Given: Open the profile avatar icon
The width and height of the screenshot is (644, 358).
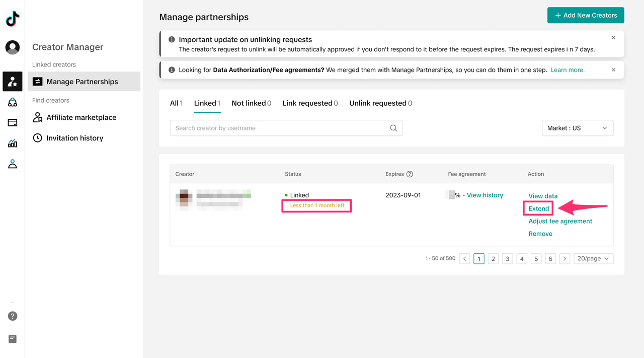Looking at the screenshot, I should coord(13,47).
